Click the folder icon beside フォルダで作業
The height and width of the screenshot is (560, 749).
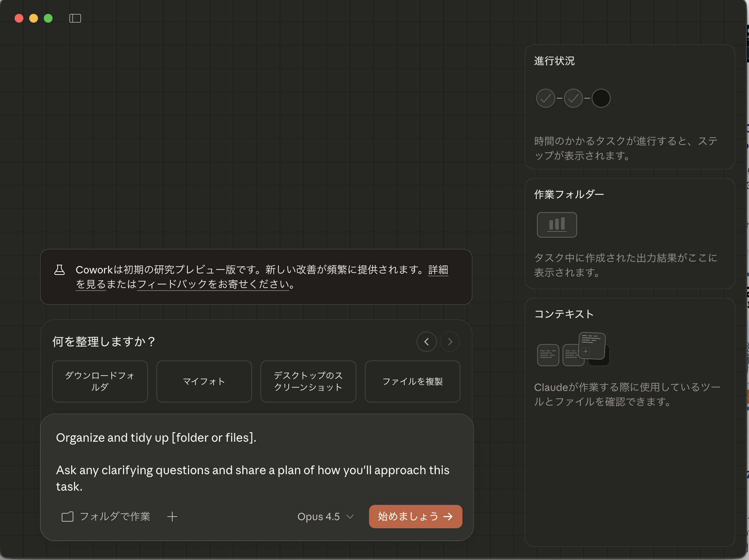point(68,516)
